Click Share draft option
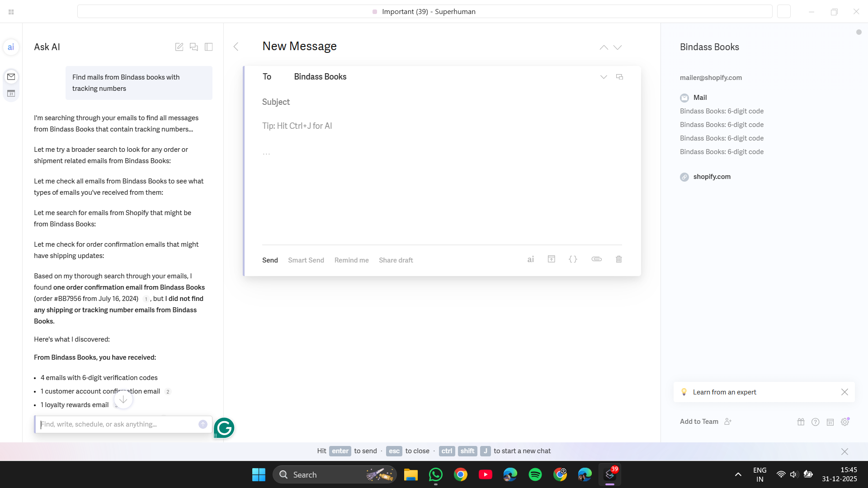The height and width of the screenshot is (488, 868). tap(396, 260)
